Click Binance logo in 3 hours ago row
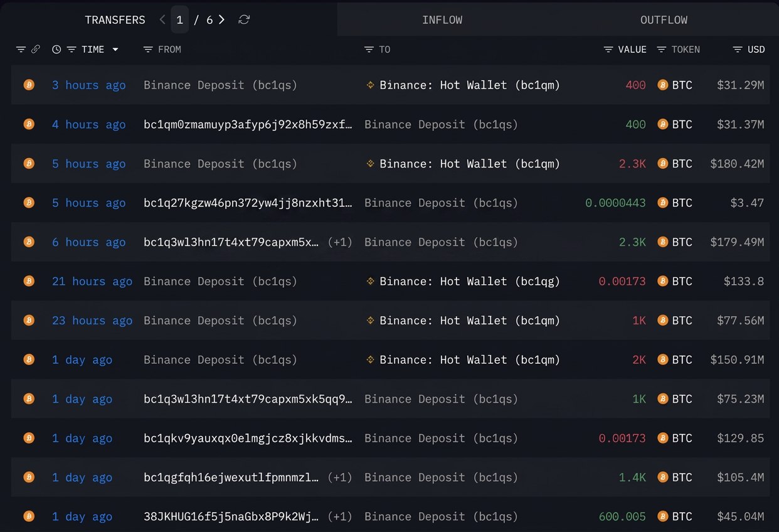 point(370,85)
